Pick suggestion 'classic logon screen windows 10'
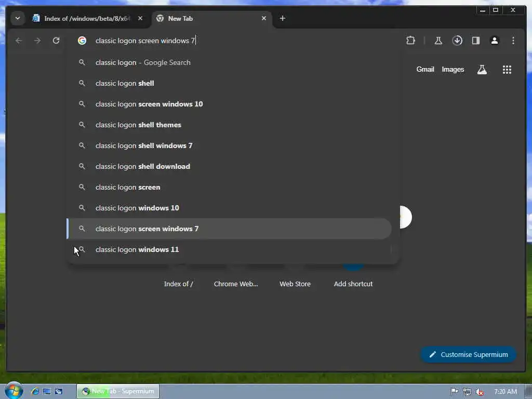 (x=229, y=104)
